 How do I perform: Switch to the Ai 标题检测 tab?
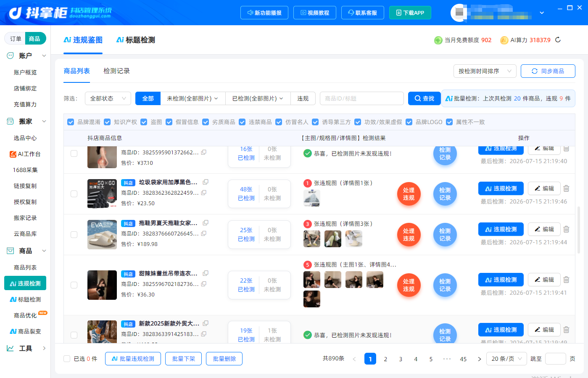point(136,40)
